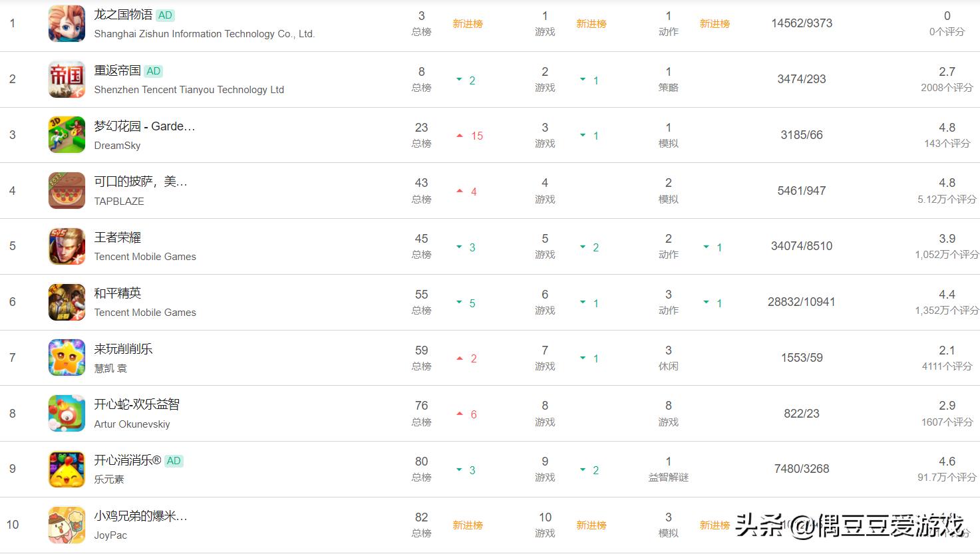The height and width of the screenshot is (554, 980).
Task: Click the AD badge next to 重返帝国
Action: coord(154,71)
